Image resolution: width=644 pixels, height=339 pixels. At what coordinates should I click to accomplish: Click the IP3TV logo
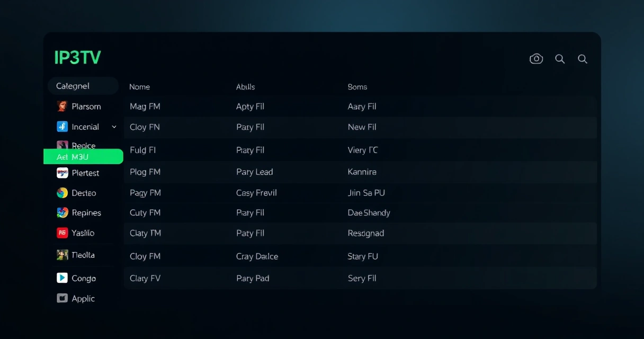[x=77, y=58]
